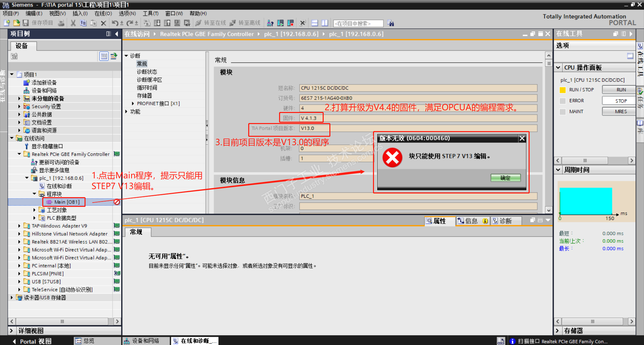This screenshot has width=644, height=345.
Task: Open the 设备和网络 editor tab
Action: [x=146, y=341]
